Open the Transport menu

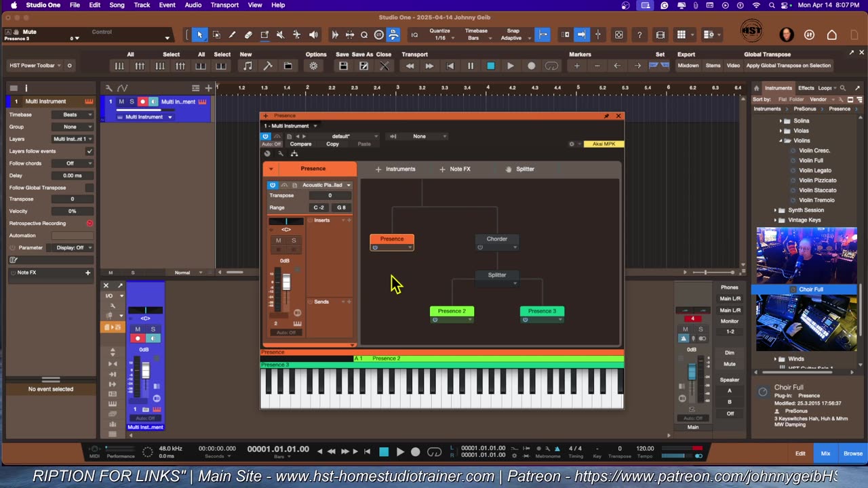point(224,5)
